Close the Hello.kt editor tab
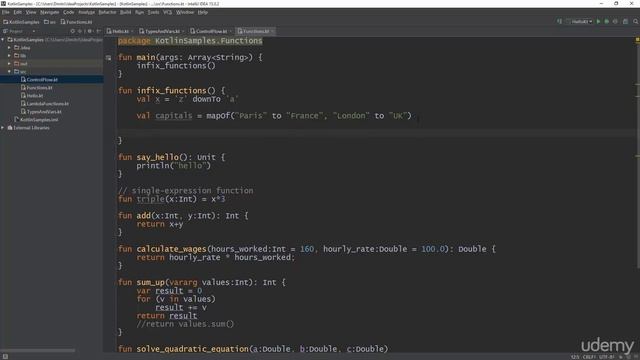Screen dimensions: 640x360 132,31
